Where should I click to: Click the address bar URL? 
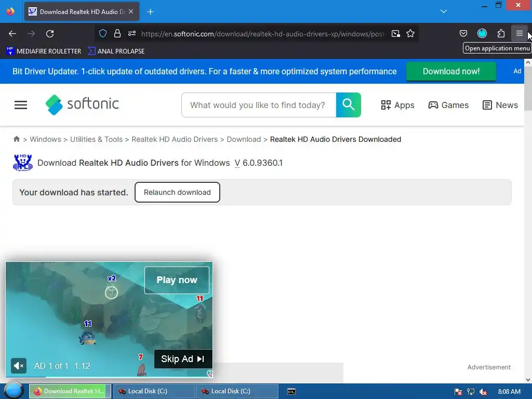click(x=263, y=34)
